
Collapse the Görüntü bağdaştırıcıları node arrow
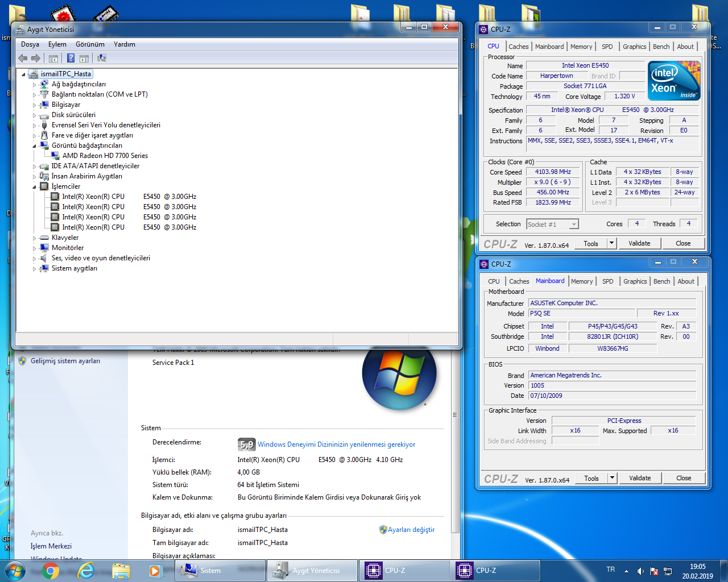pyautogui.click(x=34, y=146)
